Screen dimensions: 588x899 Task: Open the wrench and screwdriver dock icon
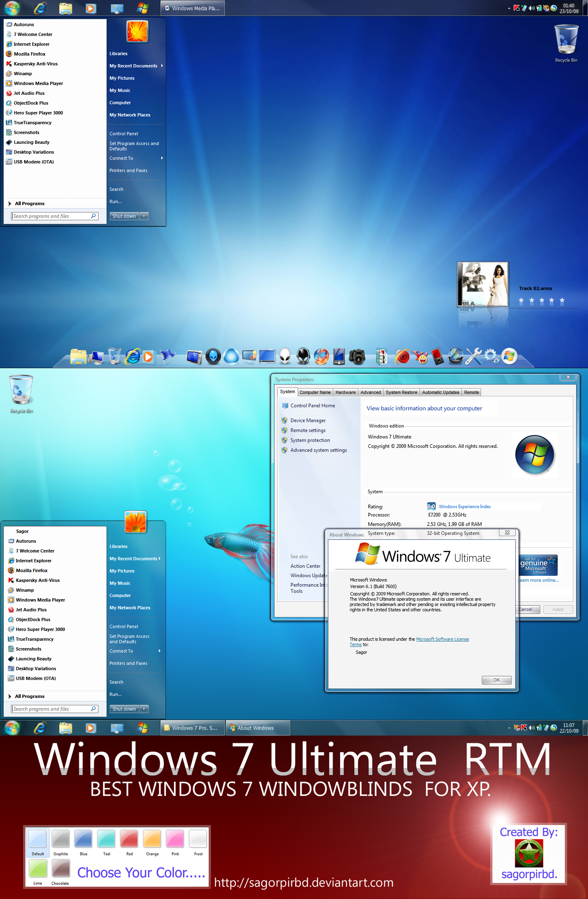(x=474, y=356)
